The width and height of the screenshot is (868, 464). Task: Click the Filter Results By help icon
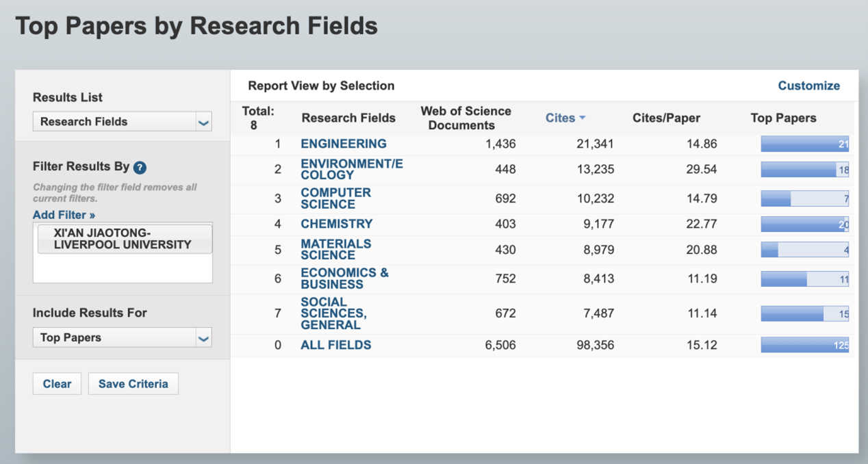click(140, 168)
